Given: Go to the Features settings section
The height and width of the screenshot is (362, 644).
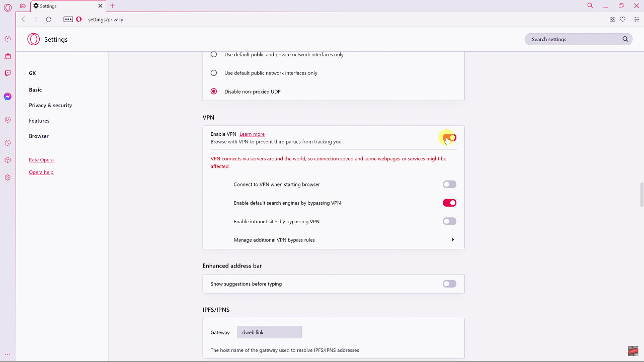Looking at the screenshot, I should click(x=39, y=121).
